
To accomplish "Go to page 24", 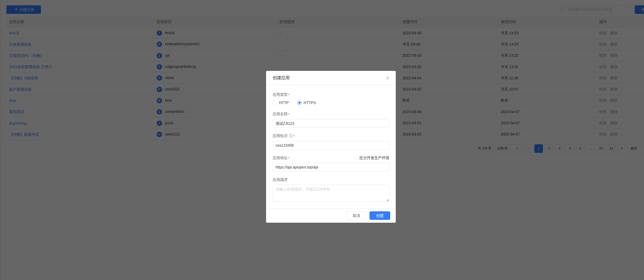I will click(611, 149).
